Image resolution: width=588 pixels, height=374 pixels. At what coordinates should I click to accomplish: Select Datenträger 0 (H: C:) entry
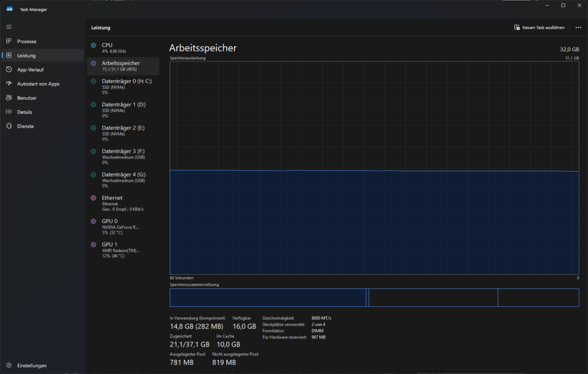(x=123, y=87)
